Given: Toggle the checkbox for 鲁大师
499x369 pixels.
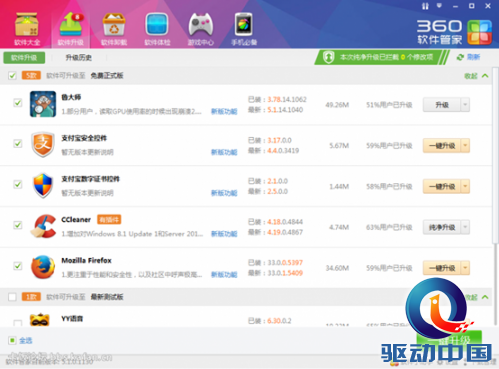Looking at the screenshot, I should click(x=18, y=103).
